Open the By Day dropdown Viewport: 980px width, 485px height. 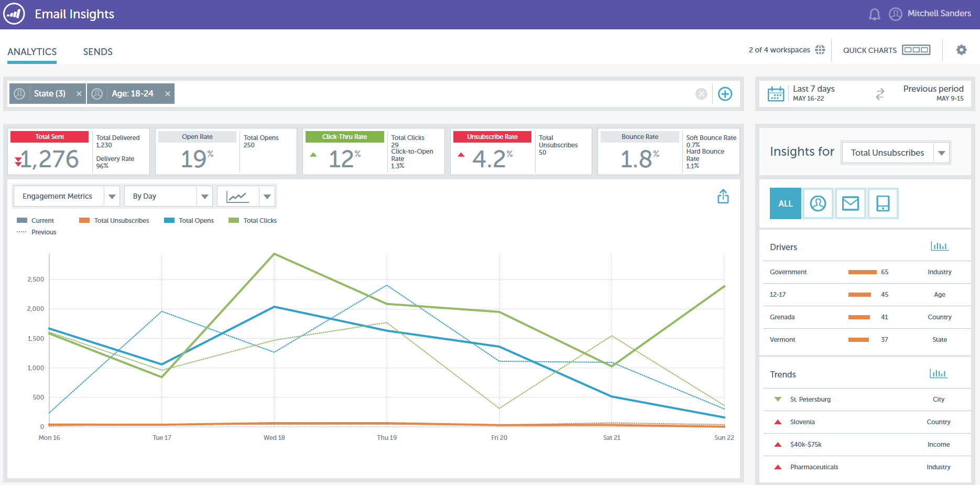point(168,197)
